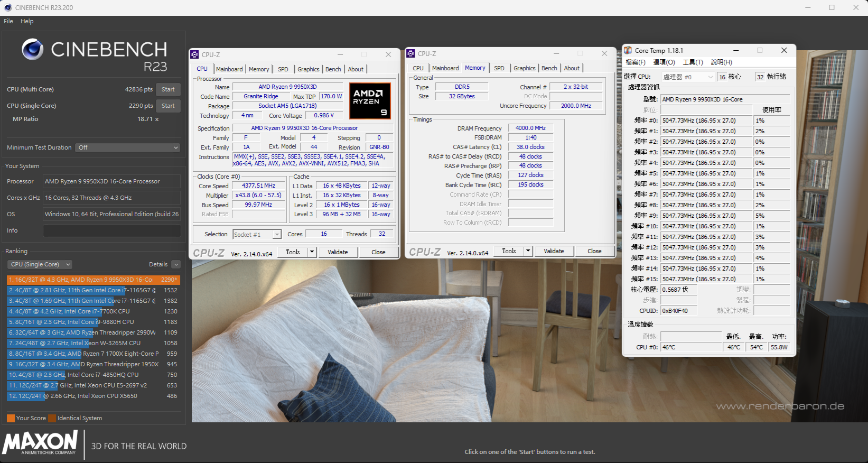Switch to Bench tab in right CPU-Z window
The width and height of the screenshot is (868, 463).
[549, 68]
